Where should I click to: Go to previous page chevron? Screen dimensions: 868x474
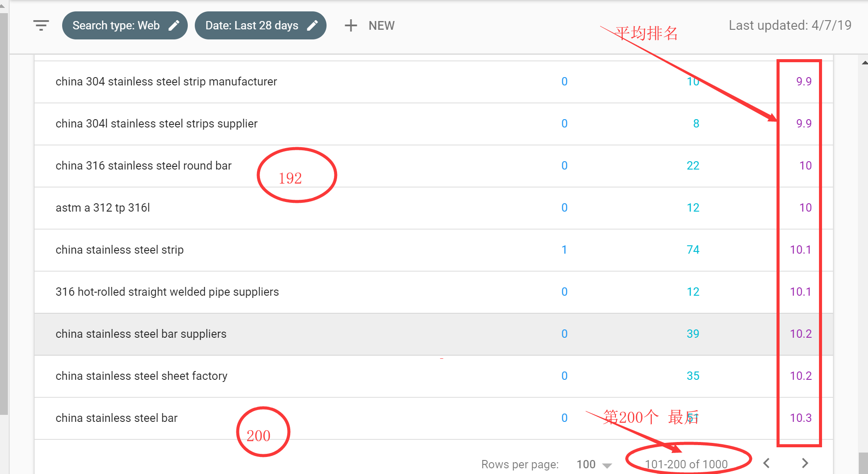766,463
